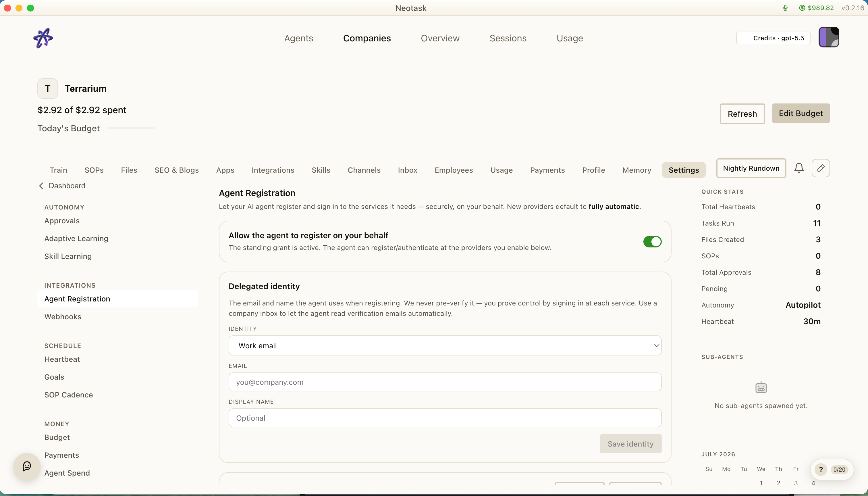
Task: Open Goals in sidebar
Action: pos(54,377)
